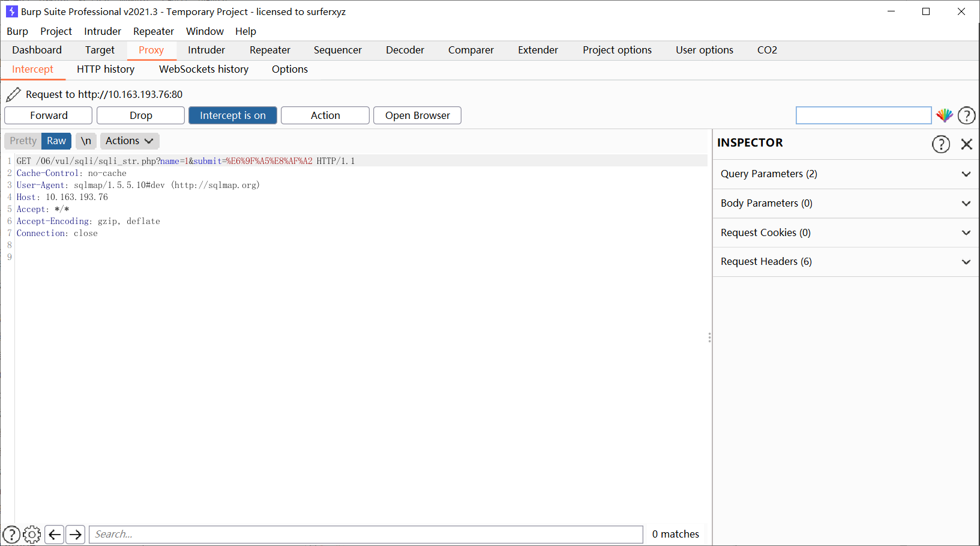
Task: Drop the intercepted request
Action: coord(141,115)
